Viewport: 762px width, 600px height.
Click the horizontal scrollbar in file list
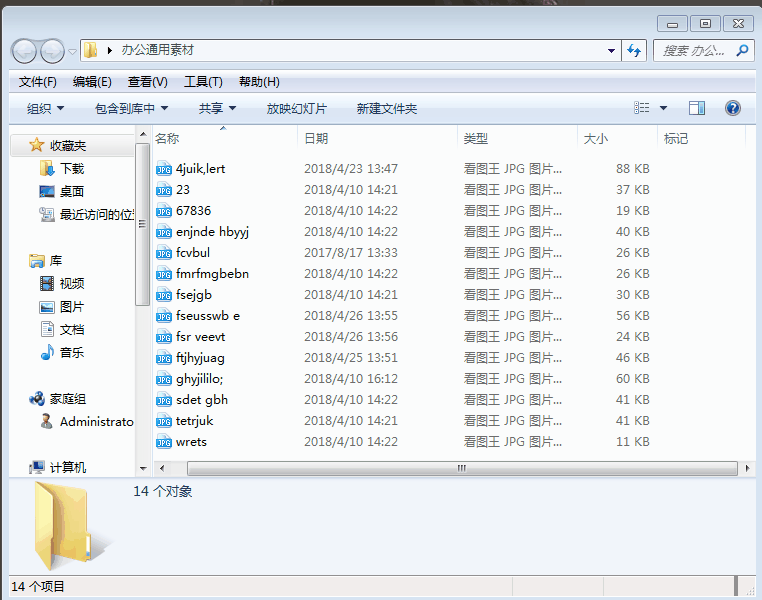[x=461, y=468]
